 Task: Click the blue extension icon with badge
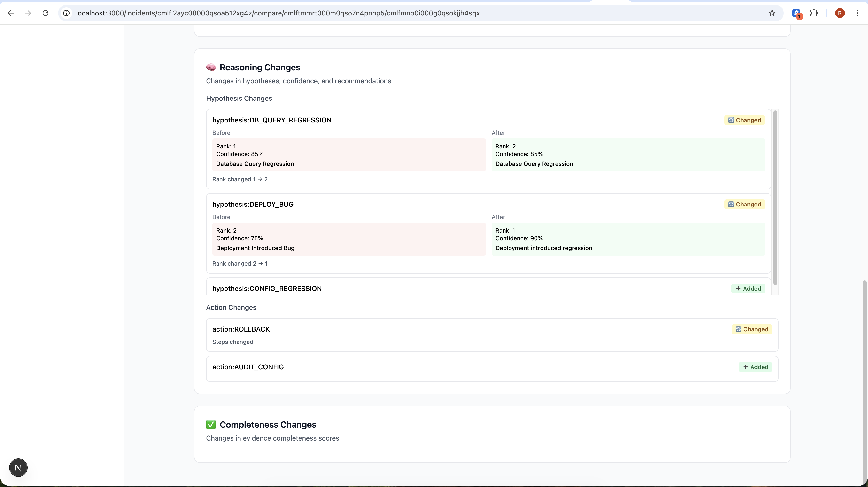pos(797,13)
